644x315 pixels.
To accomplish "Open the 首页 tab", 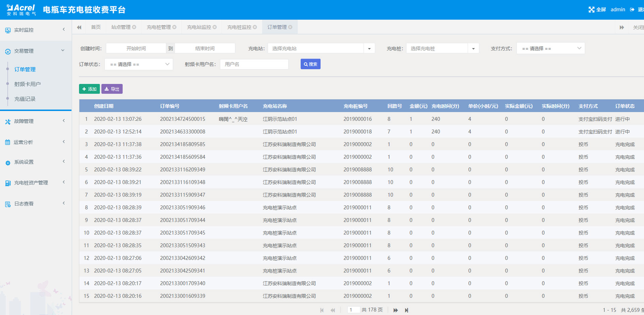I will click(96, 27).
